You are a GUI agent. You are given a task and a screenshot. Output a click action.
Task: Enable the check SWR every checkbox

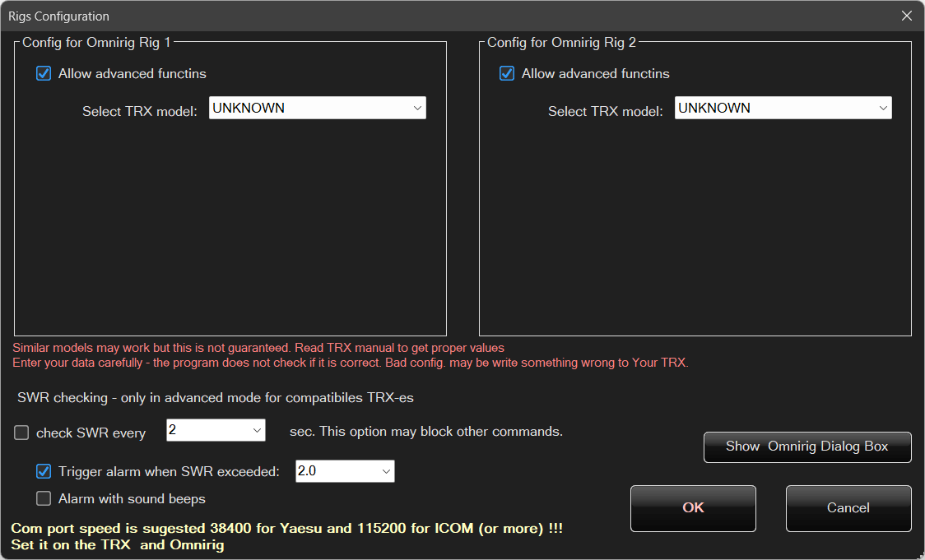tap(21, 433)
